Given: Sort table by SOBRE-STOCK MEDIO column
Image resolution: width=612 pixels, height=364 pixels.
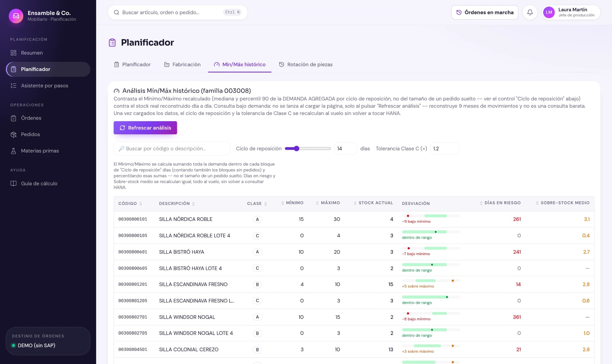Looking at the screenshot, I should point(562,203).
